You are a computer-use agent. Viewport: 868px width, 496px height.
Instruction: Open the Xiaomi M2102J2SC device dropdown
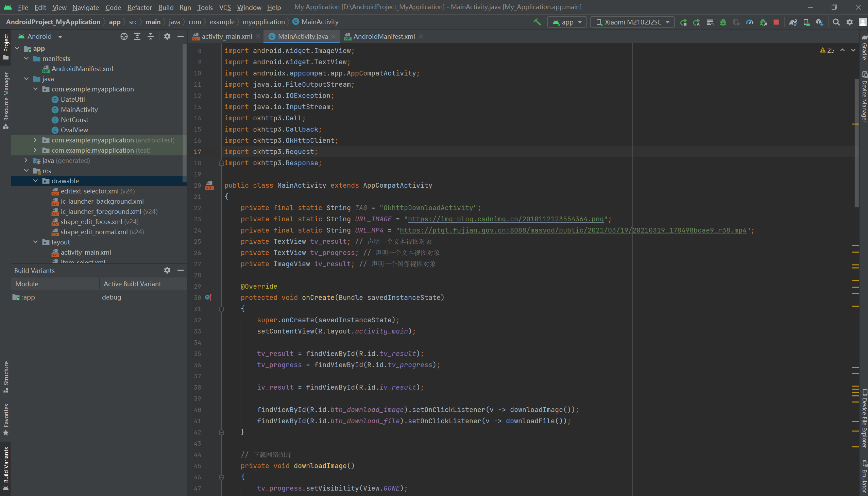pos(632,22)
